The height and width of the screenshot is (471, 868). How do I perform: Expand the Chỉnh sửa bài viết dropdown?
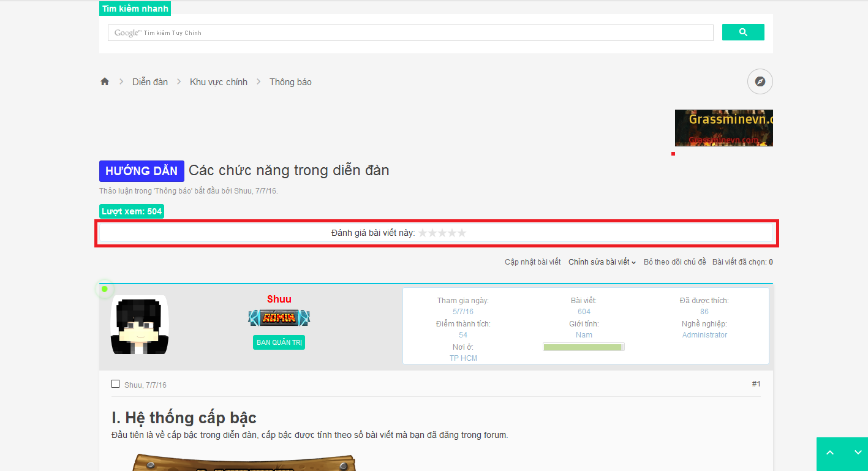[x=602, y=262]
